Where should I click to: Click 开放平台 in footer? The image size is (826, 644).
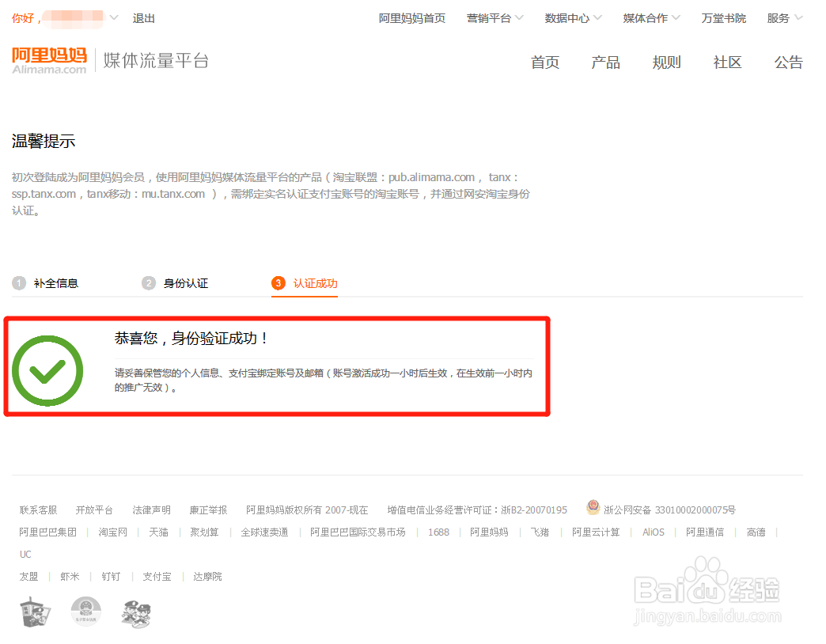[x=94, y=510]
